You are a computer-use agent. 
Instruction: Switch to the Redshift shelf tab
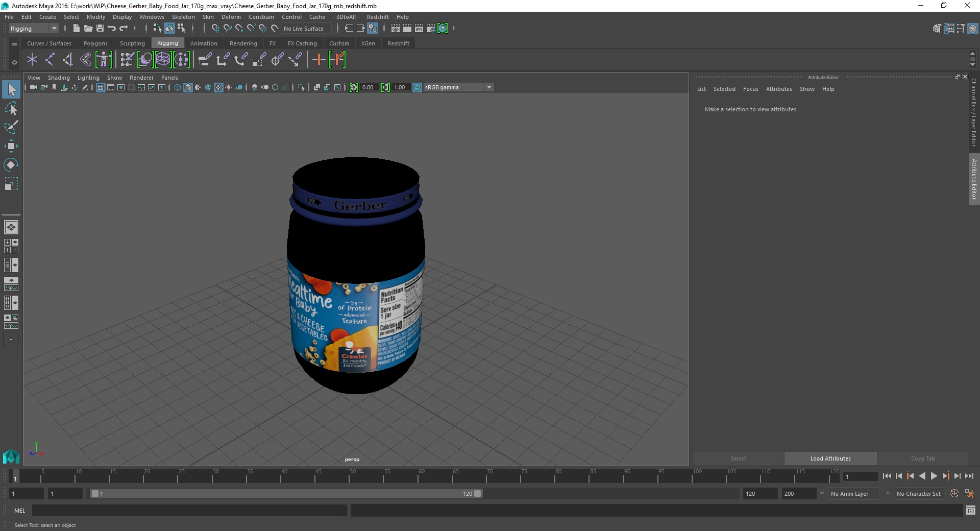[x=398, y=43]
